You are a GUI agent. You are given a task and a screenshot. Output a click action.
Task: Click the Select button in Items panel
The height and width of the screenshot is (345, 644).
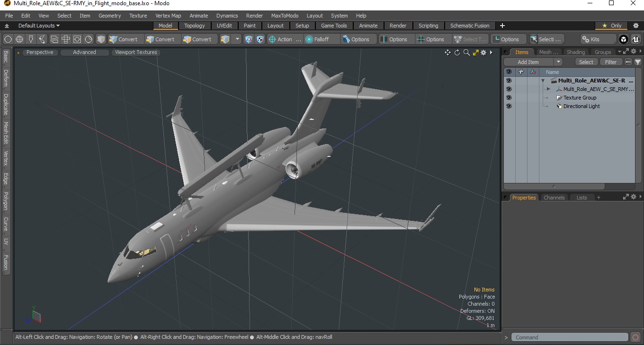click(x=586, y=62)
